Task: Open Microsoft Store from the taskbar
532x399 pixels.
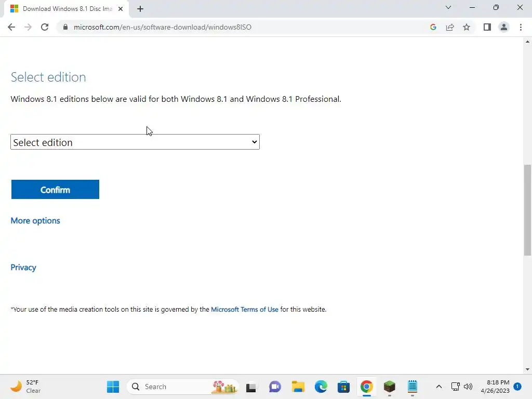Action: coord(344,387)
